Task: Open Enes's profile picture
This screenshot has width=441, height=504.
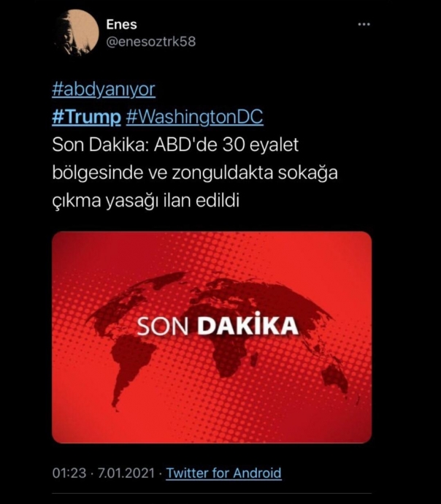Action: point(77,32)
